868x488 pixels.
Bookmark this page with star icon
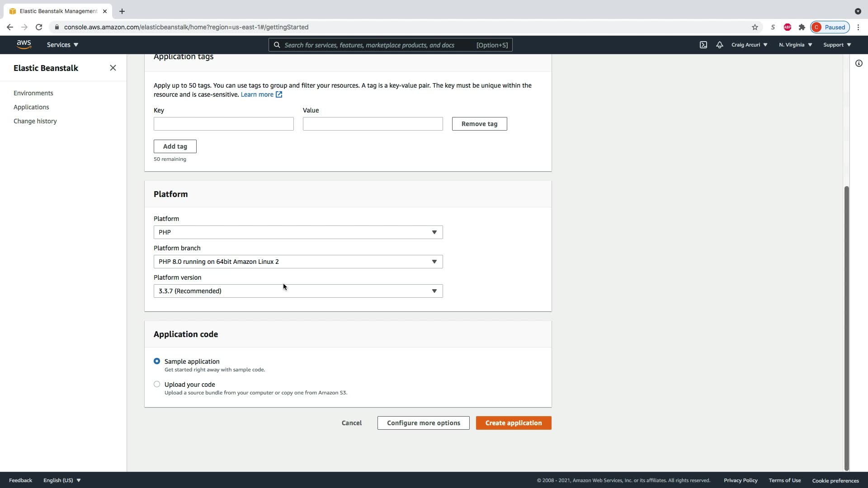(755, 27)
